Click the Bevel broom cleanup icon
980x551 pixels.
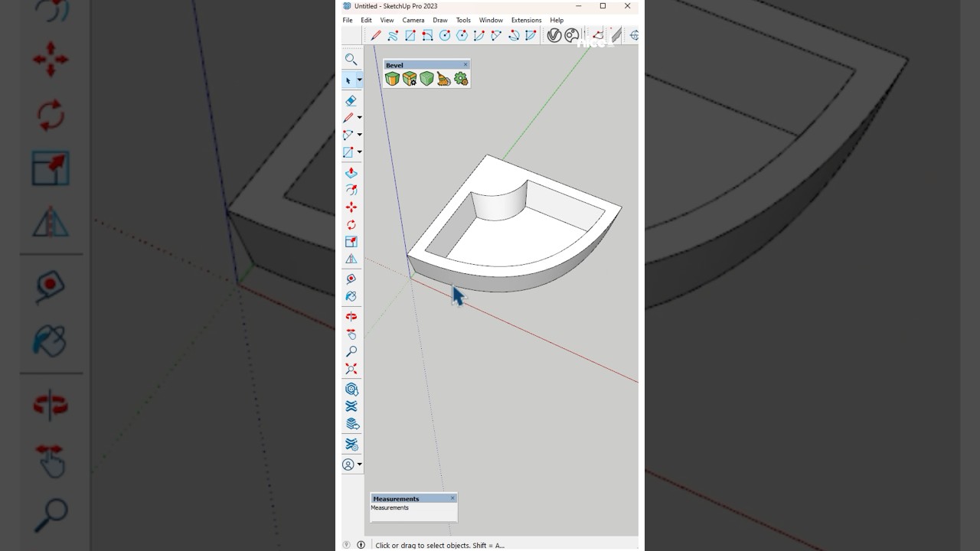[443, 79]
